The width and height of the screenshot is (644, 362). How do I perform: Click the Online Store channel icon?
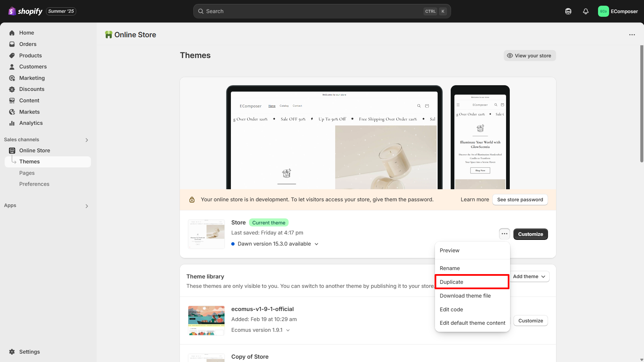click(x=12, y=151)
